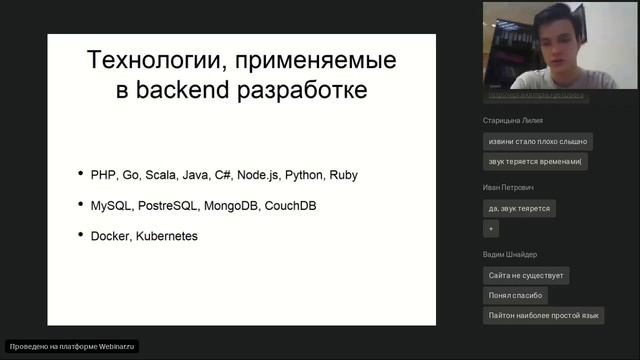
Task: Click the title line 'в backend разработке'
Action: 241,90
